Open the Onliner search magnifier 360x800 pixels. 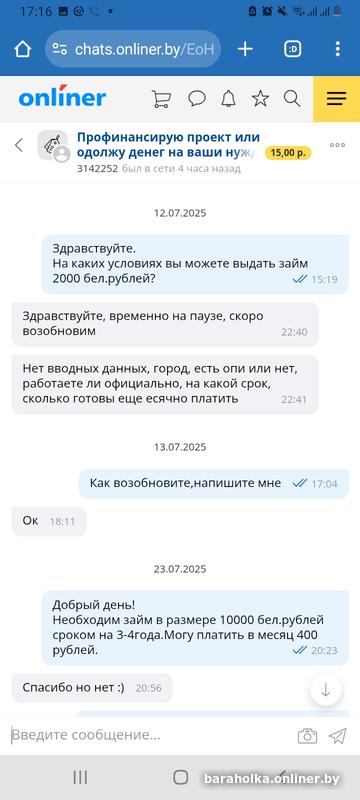pyautogui.click(x=292, y=98)
